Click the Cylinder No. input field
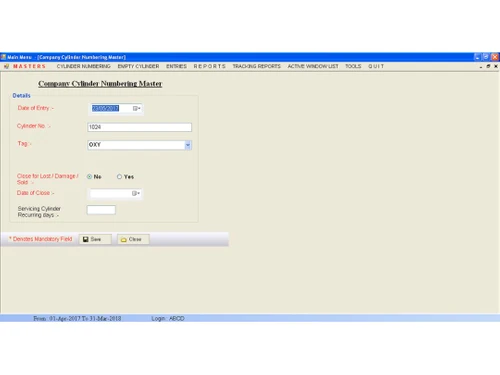 [x=139, y=127]
